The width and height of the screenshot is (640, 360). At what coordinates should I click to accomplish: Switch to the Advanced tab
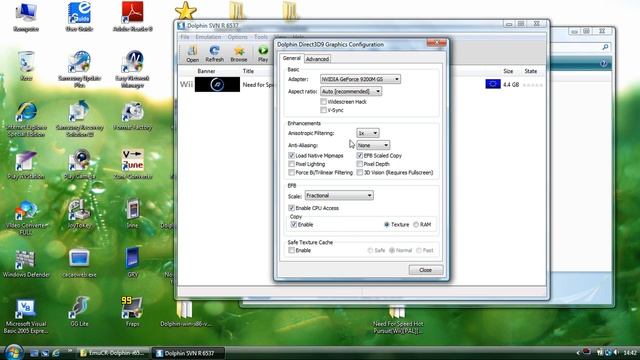click(317, 59)
